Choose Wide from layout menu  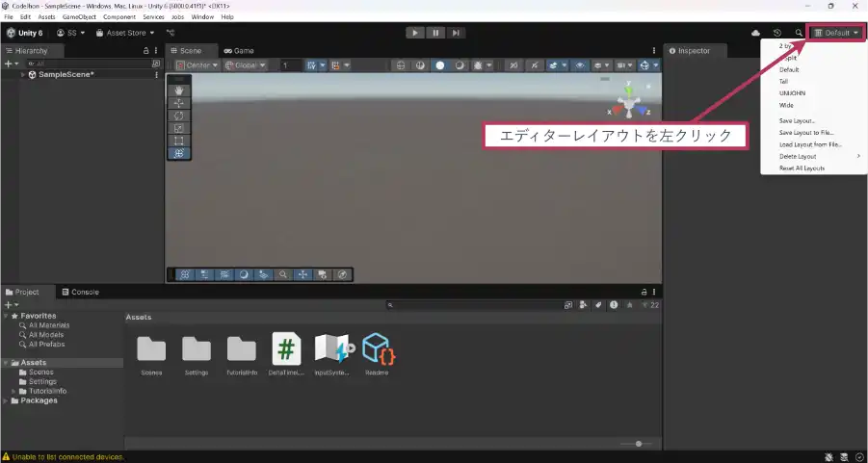tap(787, 105)
